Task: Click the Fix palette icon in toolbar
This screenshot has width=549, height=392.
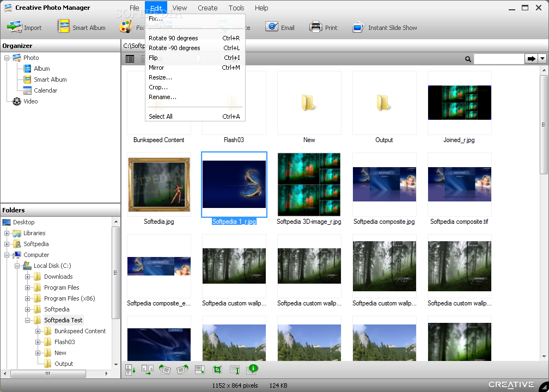Action: 125,27
